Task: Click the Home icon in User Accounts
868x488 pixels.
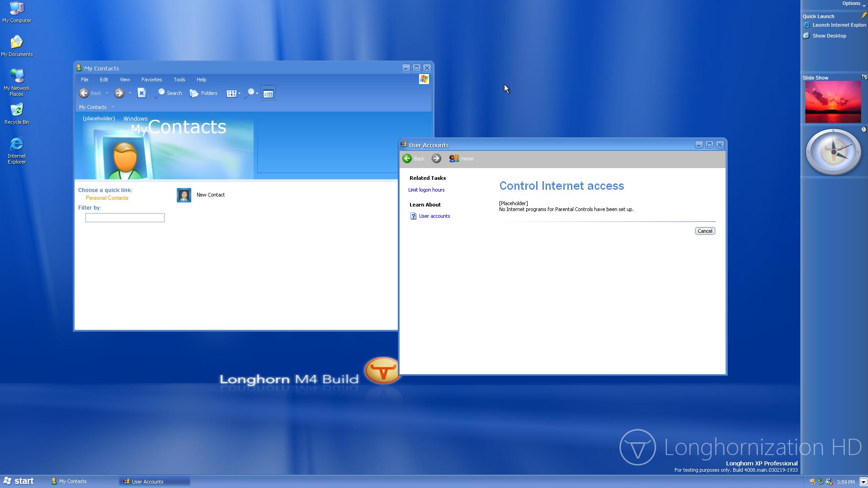Action: tap(454, 159)
